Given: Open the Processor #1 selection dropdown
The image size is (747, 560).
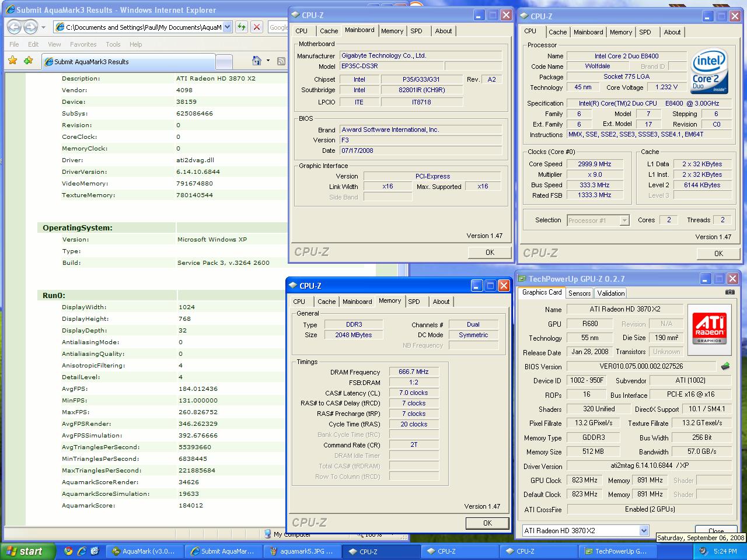Looking at the screenshot, I should click(624, 220).
